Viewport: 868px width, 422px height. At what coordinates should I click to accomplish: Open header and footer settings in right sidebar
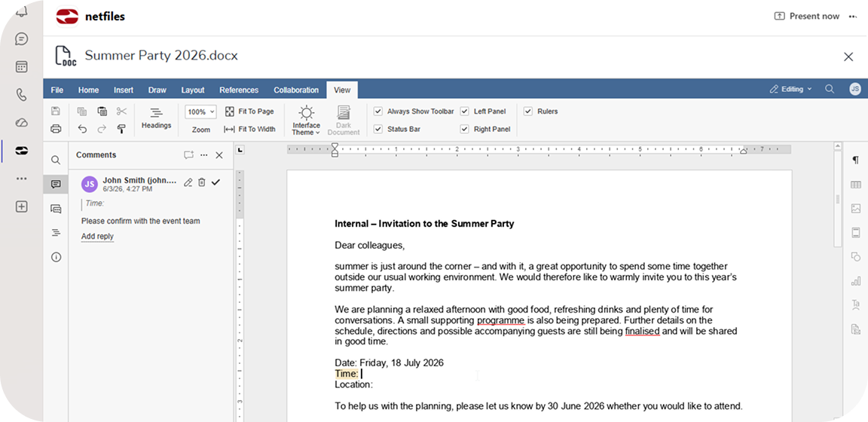click(x=856, y=233)
